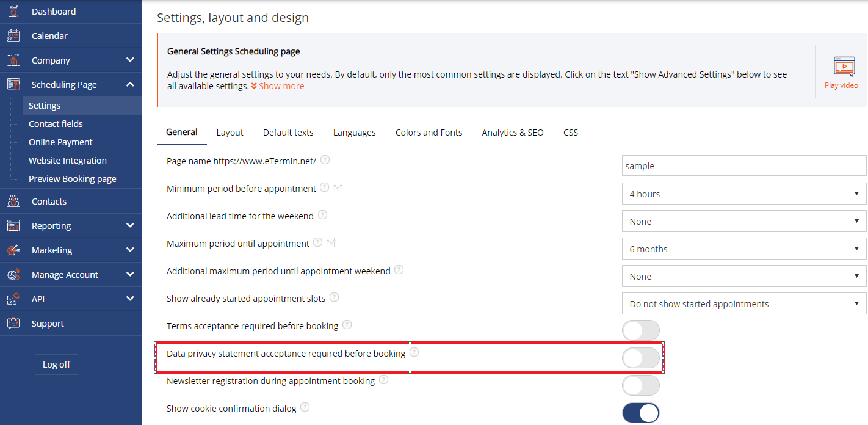The width and height of the screenshot is (868, 425).
Task: Click the Play video icon
Action: click(x=844, y=66)
